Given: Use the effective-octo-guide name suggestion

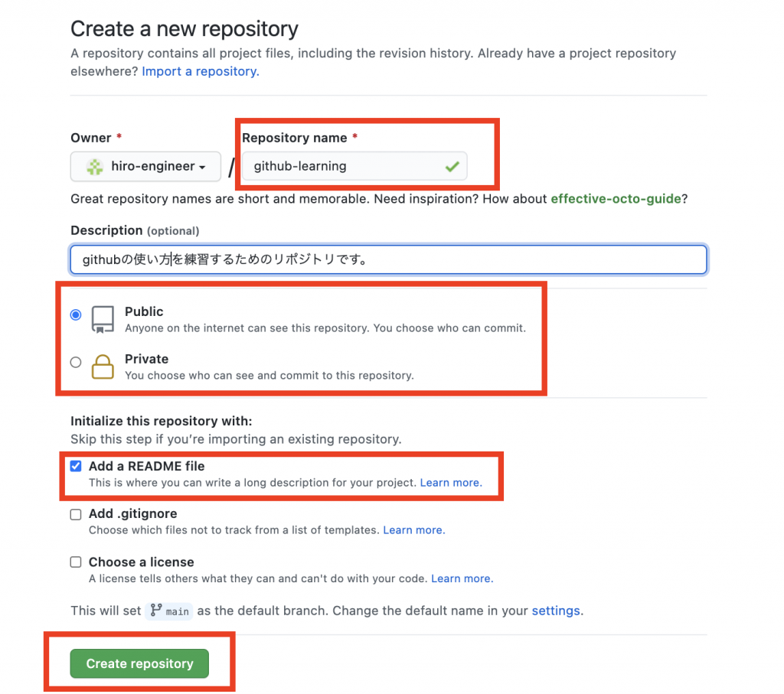Looking at the screenshot, I should 616,199.
